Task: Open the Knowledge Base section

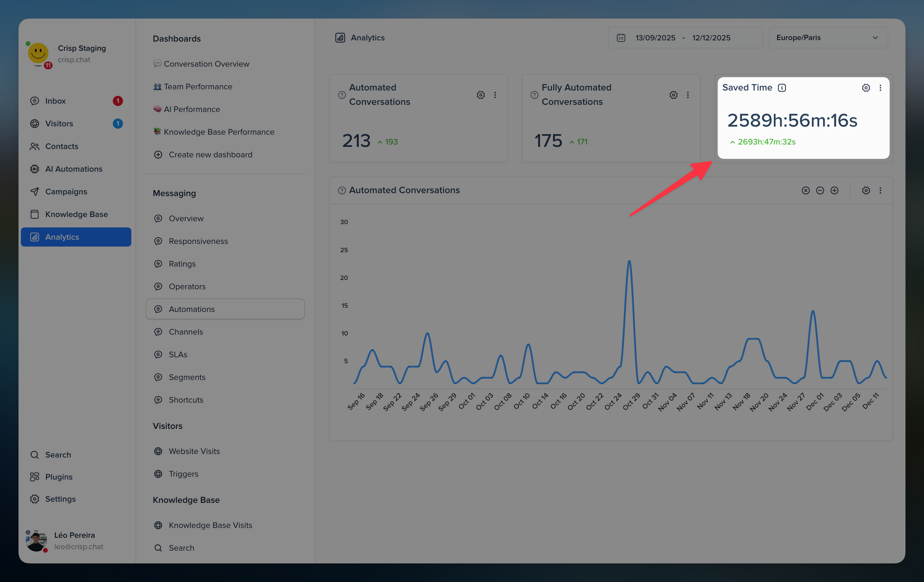Action: click(x=76, y=214)
